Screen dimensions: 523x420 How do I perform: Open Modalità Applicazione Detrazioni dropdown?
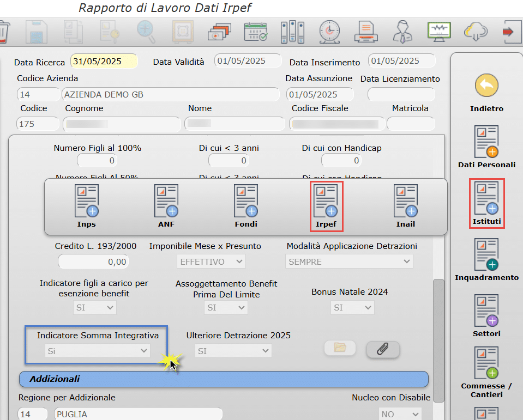(x=349, y=261)
